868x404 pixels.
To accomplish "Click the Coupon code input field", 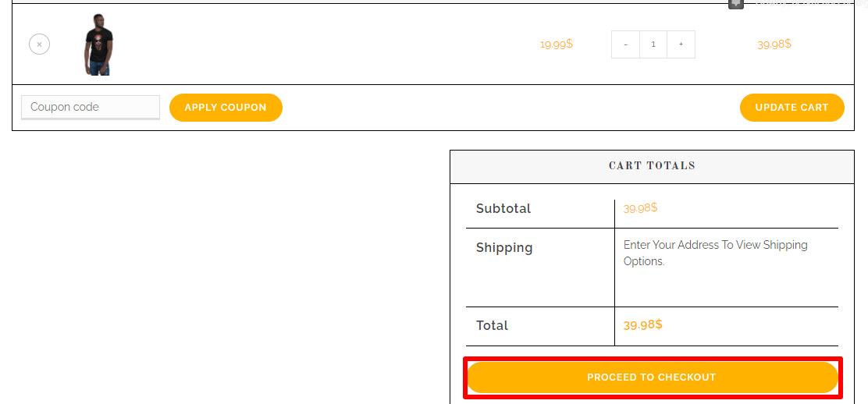I will (90, 107).
